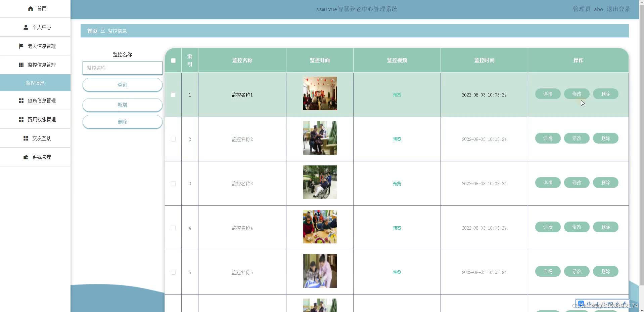Open cover thumbnail of 监控名称3

pyautogui.click(x=320, y=182)
